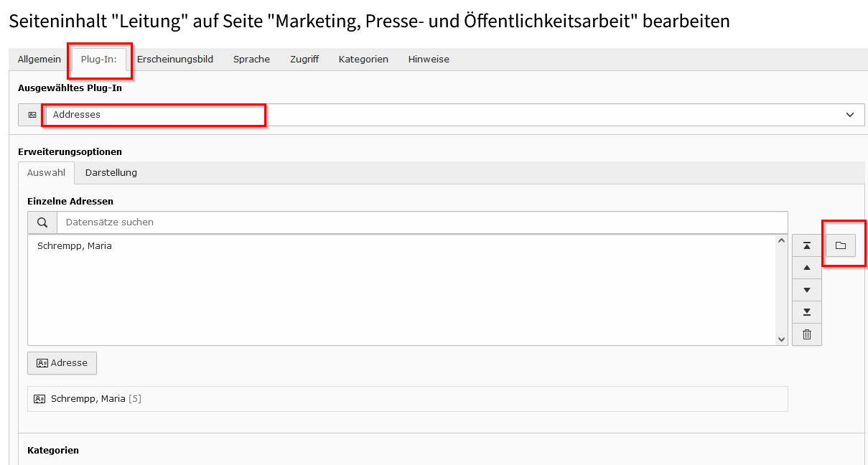Viewport: 868px width, 465px height.
Task: Click the search magnifier icon
Action: coord(42,222)
